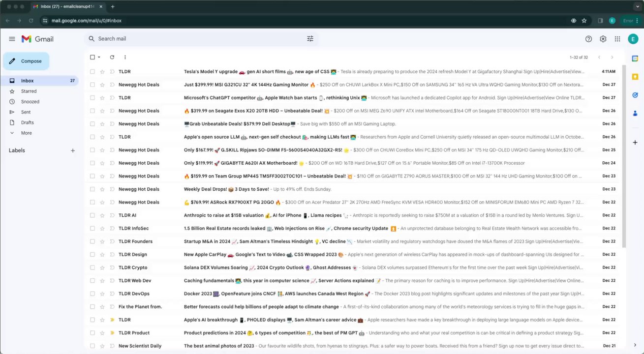Viewport: 644px width, 354px height.
Task: Tick the TLDR Crypto email checkbox
Action: click(92, 267)
